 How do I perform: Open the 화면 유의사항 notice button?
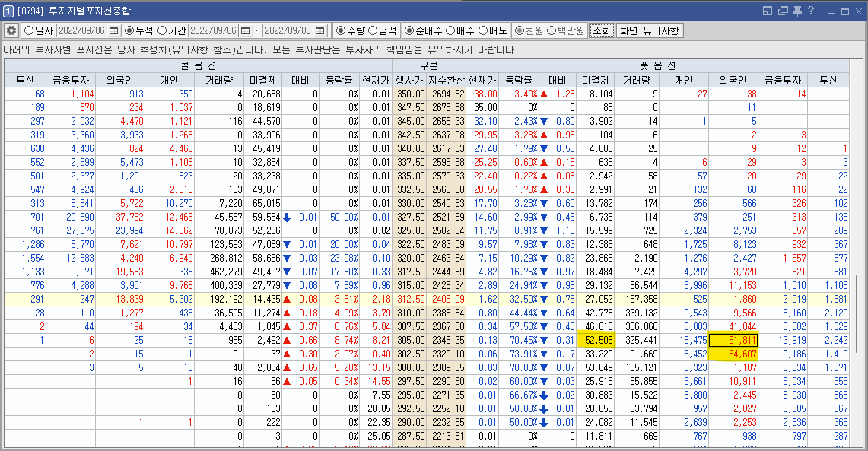650,30
